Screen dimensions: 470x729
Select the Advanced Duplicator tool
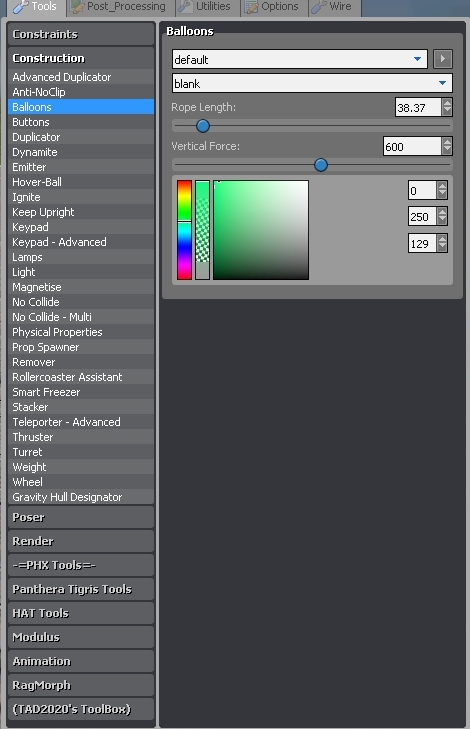point(81,77)
